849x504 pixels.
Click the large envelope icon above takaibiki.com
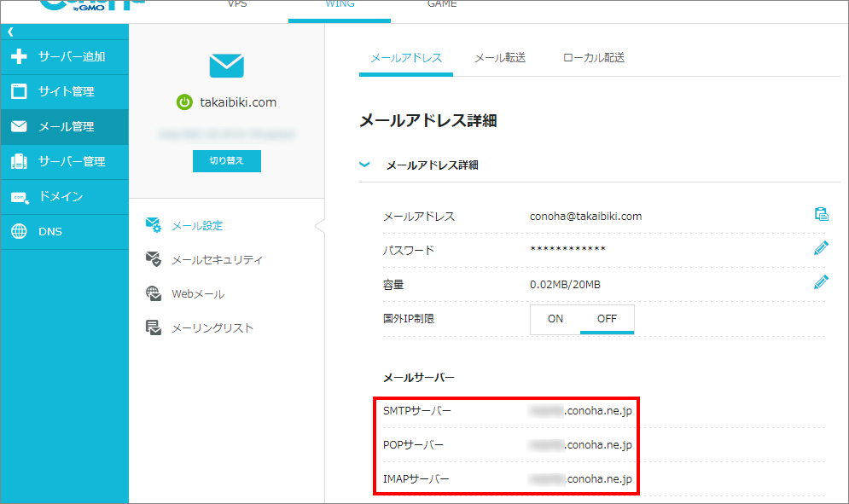pyautogui.click(x=227, y=66)
